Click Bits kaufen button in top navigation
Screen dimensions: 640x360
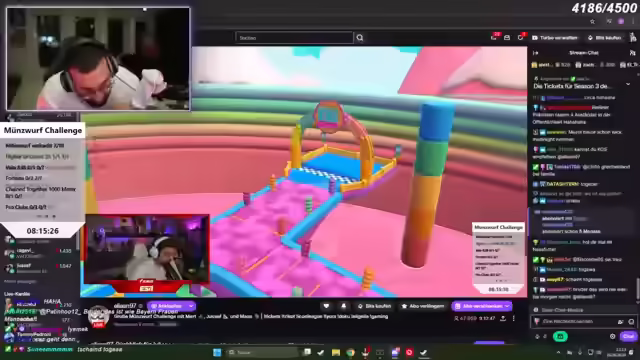(604, 38)
